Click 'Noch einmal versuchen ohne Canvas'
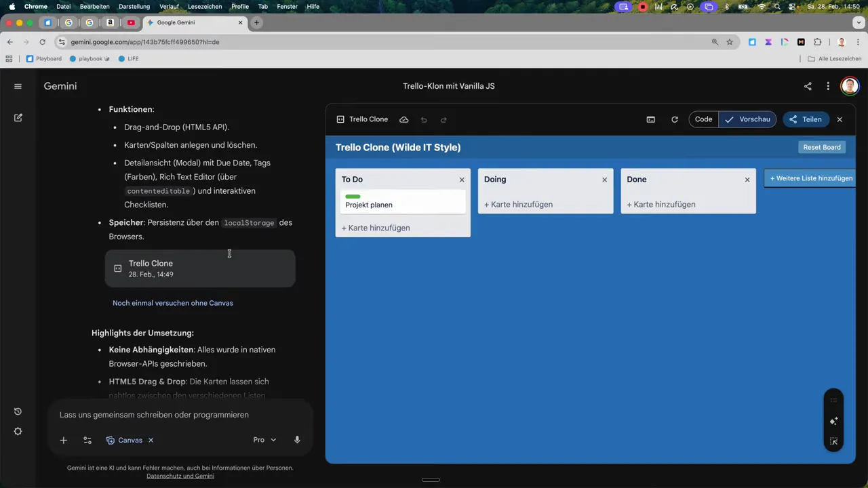Screen dimensions: 868x488 173,303
